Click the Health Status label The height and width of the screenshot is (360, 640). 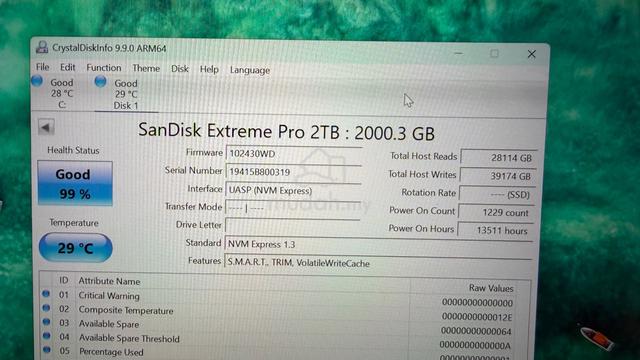click(73, 150)
